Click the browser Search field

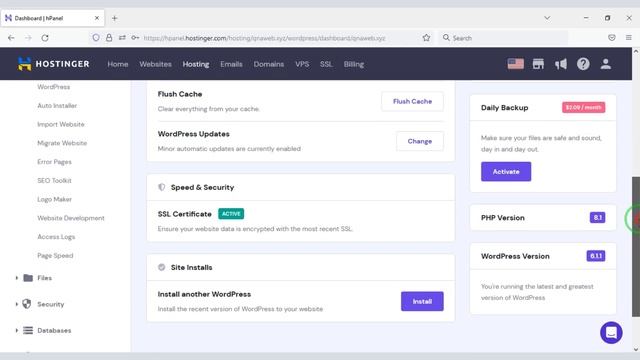(504, 38)
